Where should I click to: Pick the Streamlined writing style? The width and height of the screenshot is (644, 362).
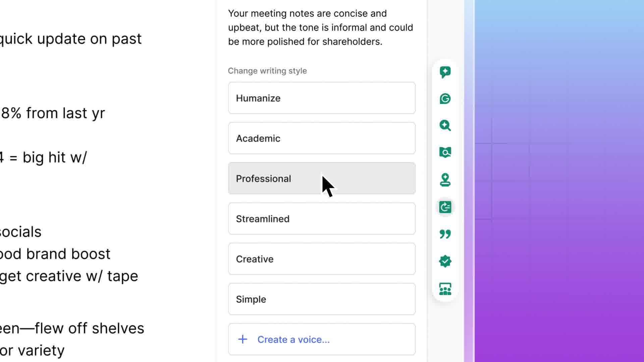[322, 219]
